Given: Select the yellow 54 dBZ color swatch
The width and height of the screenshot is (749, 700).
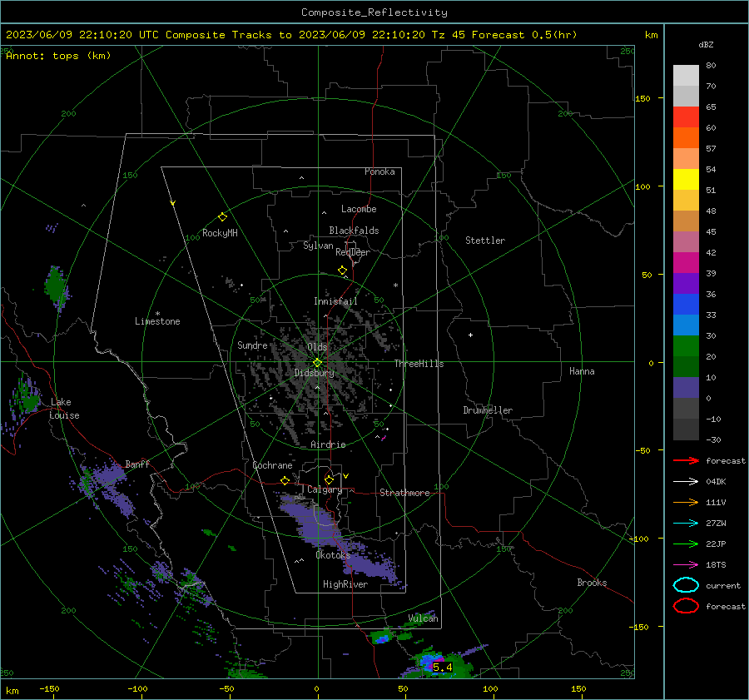Looking at the screenshot, I should 686,179.
